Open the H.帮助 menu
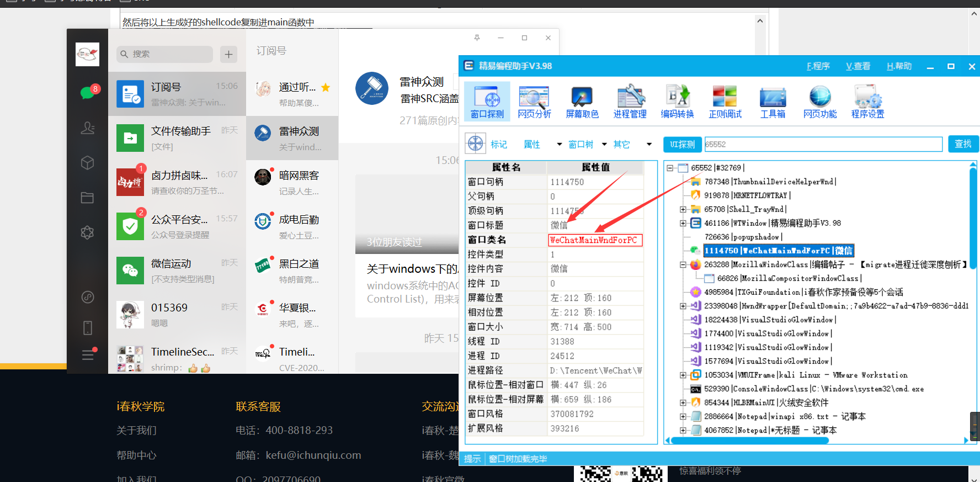 pos(899,66)
